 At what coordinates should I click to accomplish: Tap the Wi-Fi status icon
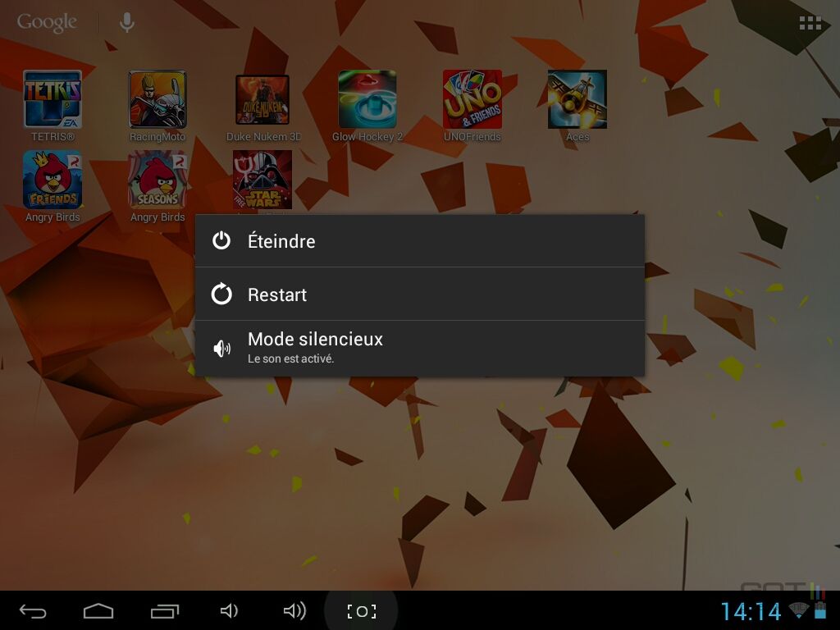(798, 609)
